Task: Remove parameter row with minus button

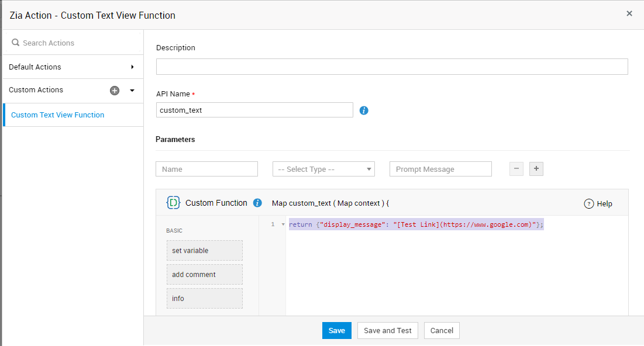Action: (x=516, y=169)
